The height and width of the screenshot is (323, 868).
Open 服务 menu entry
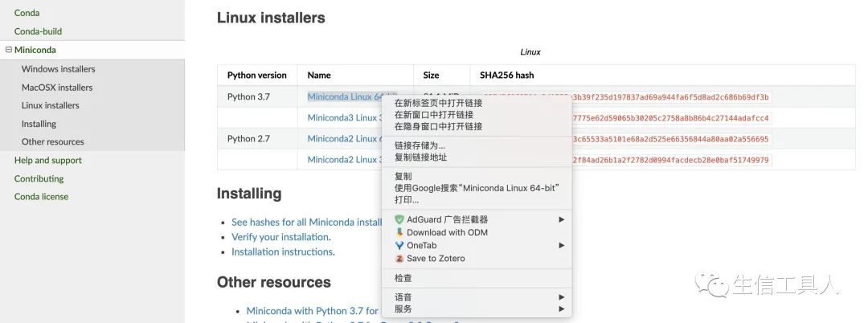coord(403,309)
